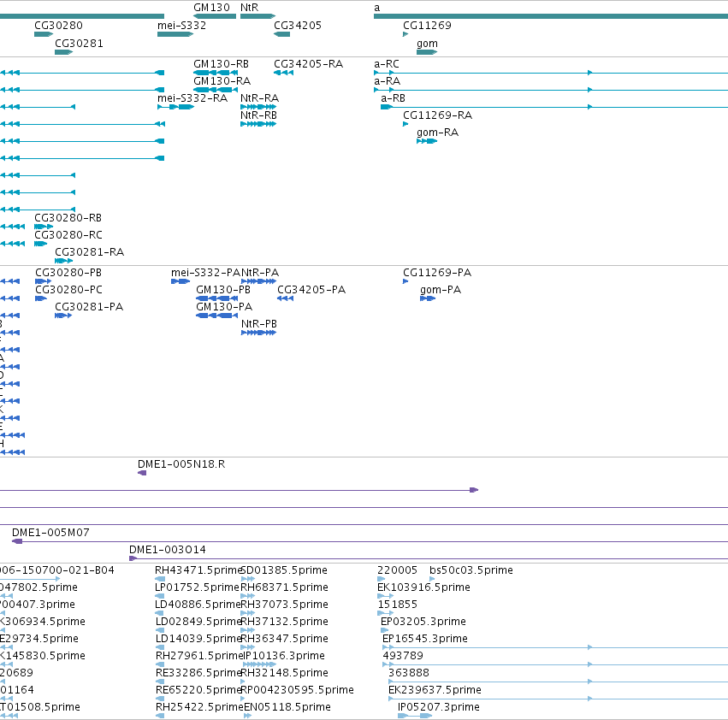Select the DME1-003O14 clone
Viewport: 728px width, 720px height.
pyautogui.click(x=429, y=558)
